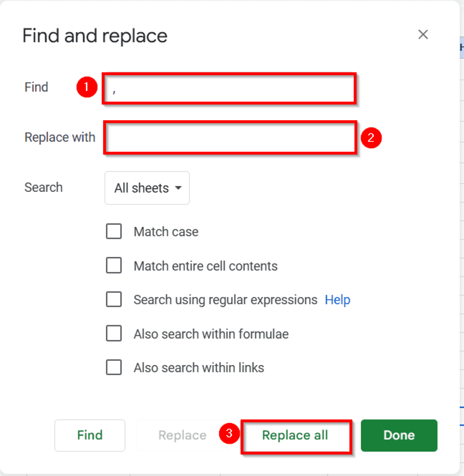Screen dimensions: 464x476
Task: Click the red callout marker 2
Action: click(x=371, y=138)
